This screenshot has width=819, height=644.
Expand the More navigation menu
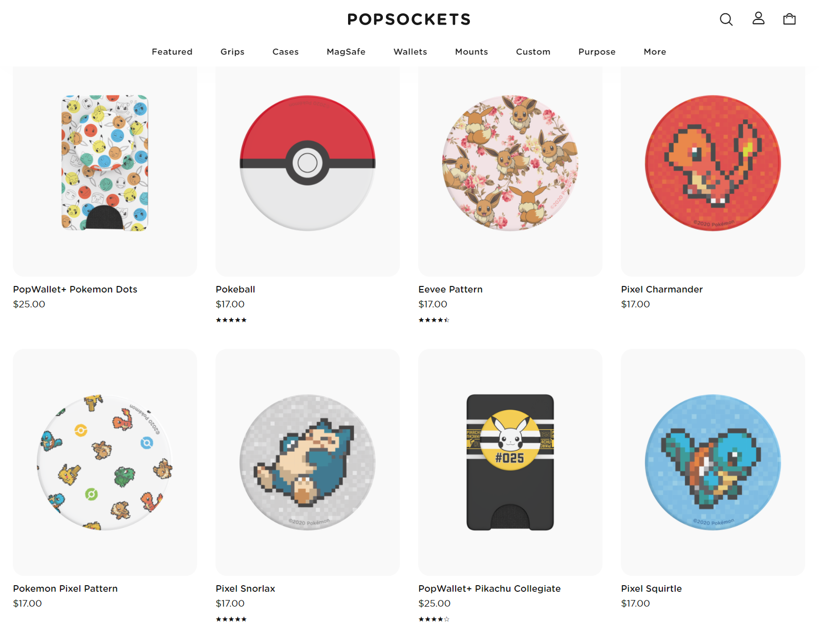coord(655,52)
